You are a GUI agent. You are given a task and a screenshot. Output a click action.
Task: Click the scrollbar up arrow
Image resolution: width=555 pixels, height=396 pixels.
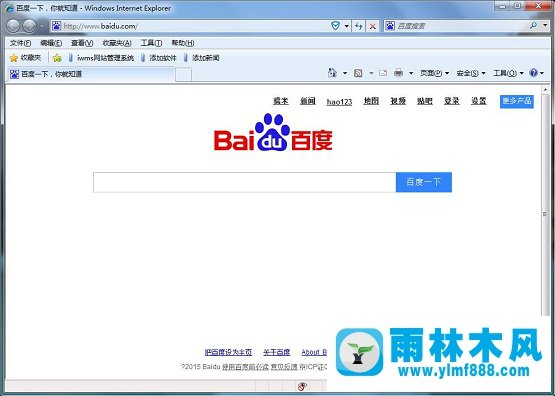pos(545,90)
